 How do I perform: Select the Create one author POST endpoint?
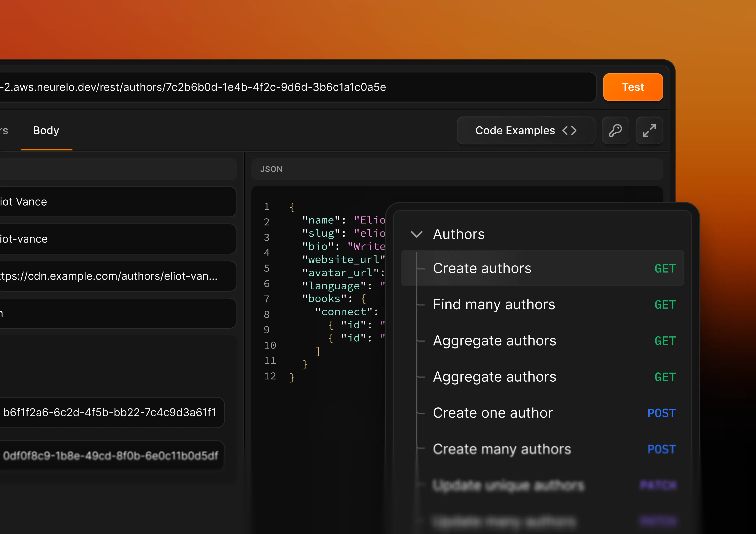493,413
